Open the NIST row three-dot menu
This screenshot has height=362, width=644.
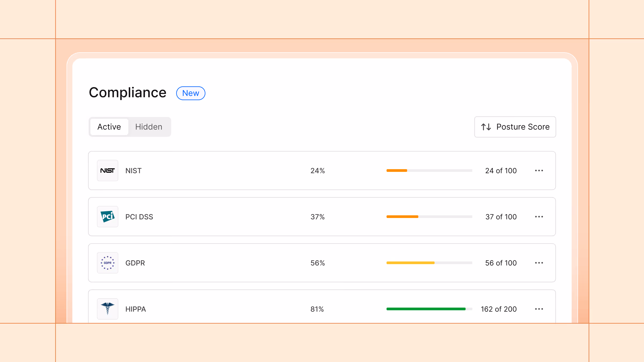(539, 171)
